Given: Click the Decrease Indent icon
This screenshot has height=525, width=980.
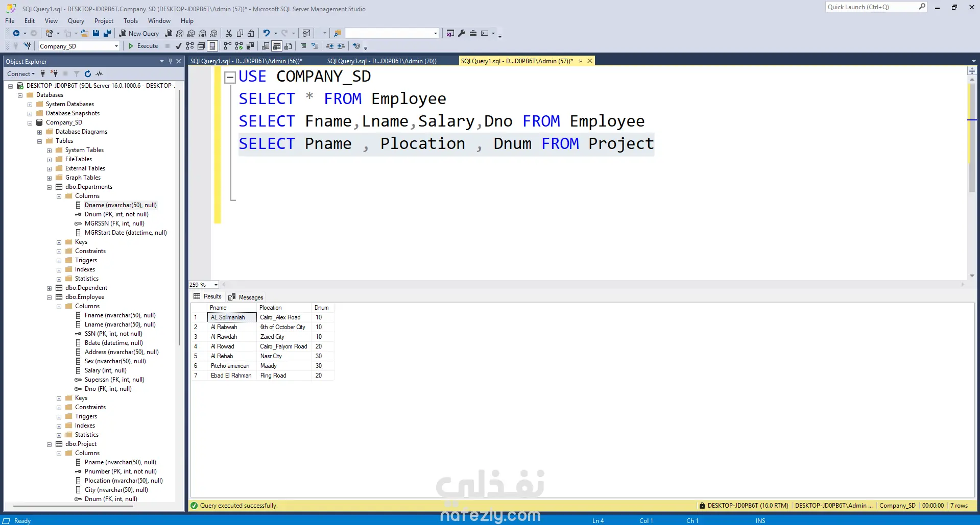Looking at the screenshot, I should tap(330, 46).
